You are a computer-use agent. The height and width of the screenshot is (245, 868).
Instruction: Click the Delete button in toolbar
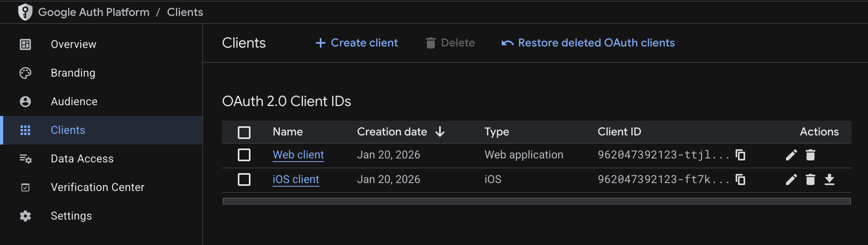tap(450, 43)
